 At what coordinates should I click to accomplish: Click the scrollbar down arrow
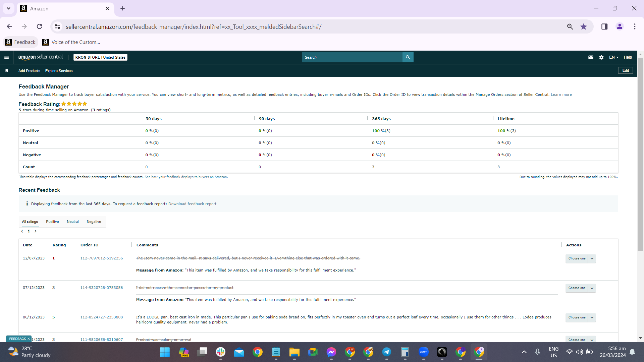pyautogui.click(x=640, y=338)
